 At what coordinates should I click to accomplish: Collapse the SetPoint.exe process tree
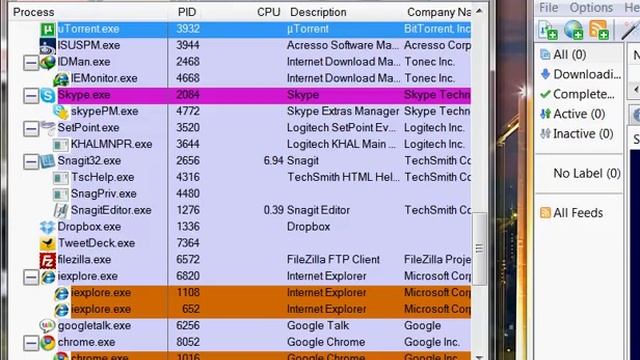coord(31,129)
